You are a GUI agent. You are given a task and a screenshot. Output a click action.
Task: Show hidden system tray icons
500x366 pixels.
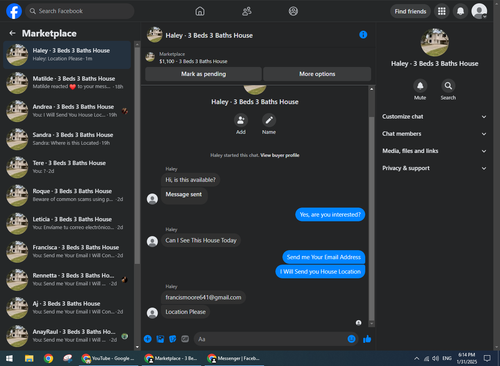(x=416, y=359)
